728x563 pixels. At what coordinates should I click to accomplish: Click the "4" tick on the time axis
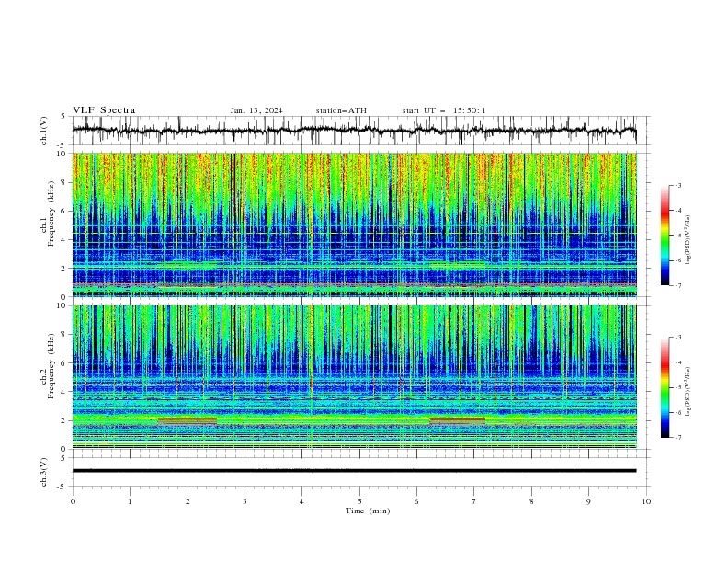tap(301, 501)
